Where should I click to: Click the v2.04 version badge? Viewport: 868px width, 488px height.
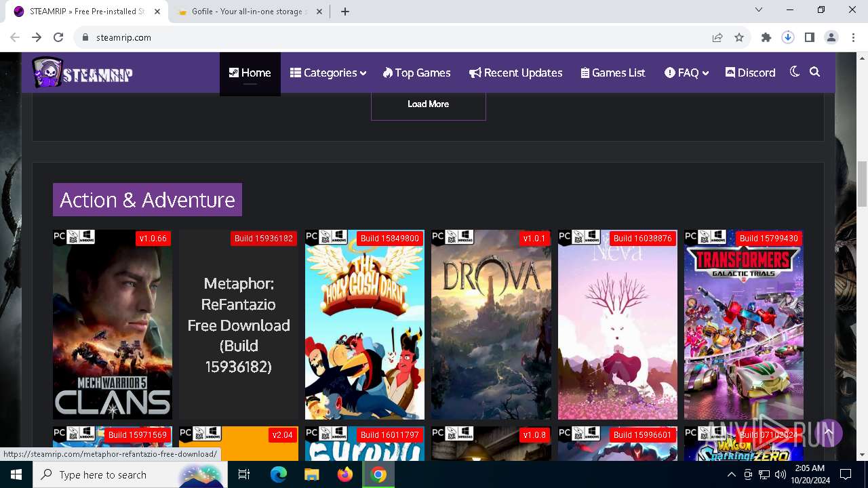282,435
